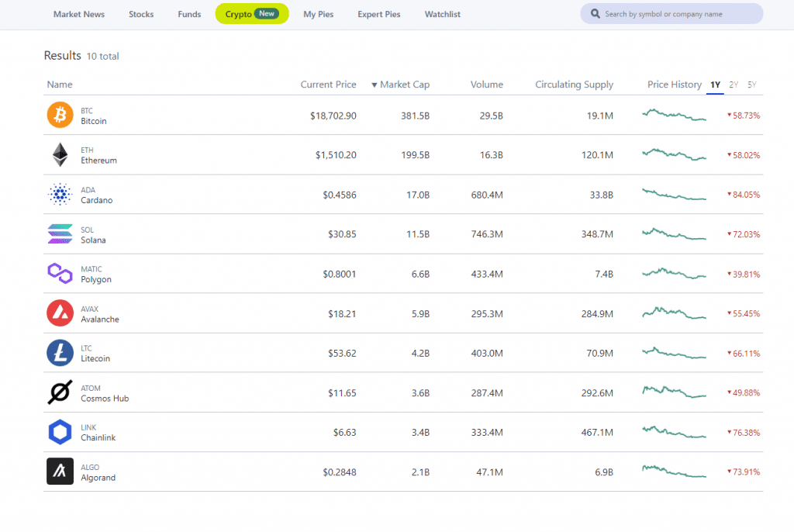Viewport: 794px width, 532px height.
Task: Click Solana's price history sparkline chart
Action: pos(674,234)
